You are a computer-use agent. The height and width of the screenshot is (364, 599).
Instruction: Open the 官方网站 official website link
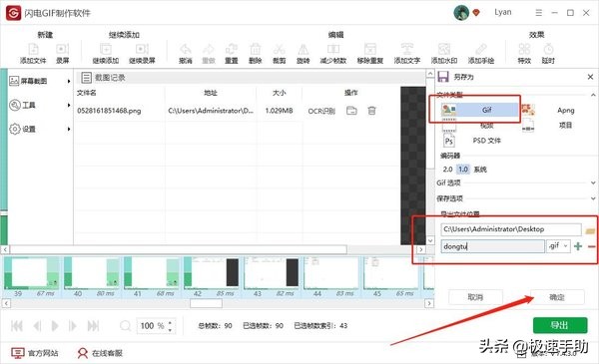(34, 353)
